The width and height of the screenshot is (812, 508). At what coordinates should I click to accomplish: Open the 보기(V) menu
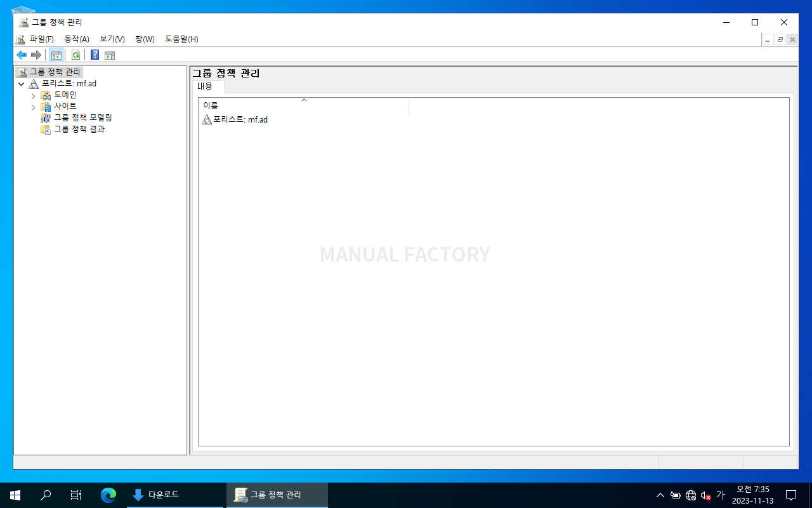112,39
